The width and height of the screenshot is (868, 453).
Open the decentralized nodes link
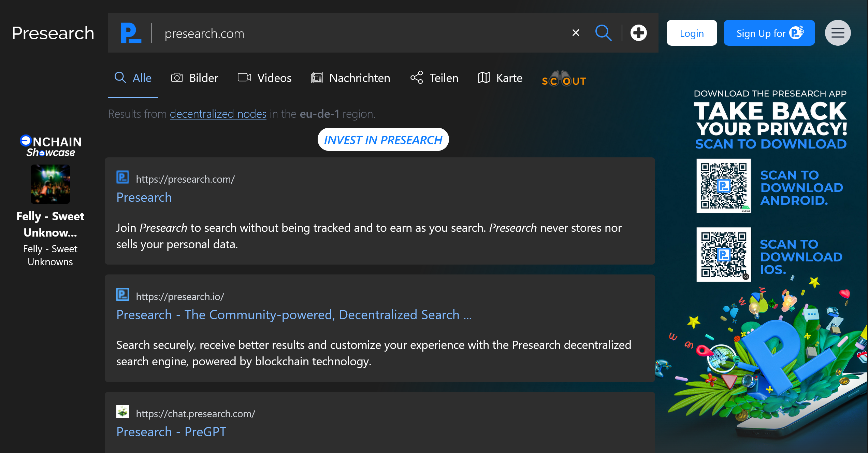[218, 114]
